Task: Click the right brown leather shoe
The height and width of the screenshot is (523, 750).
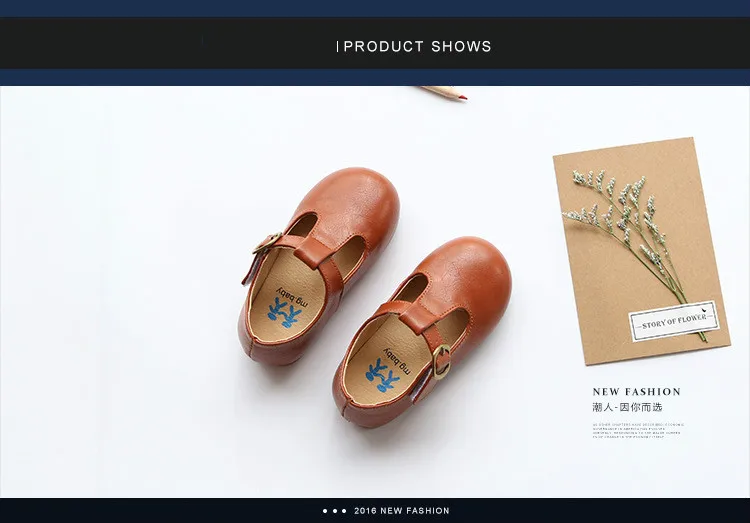Action: (422, 332)
